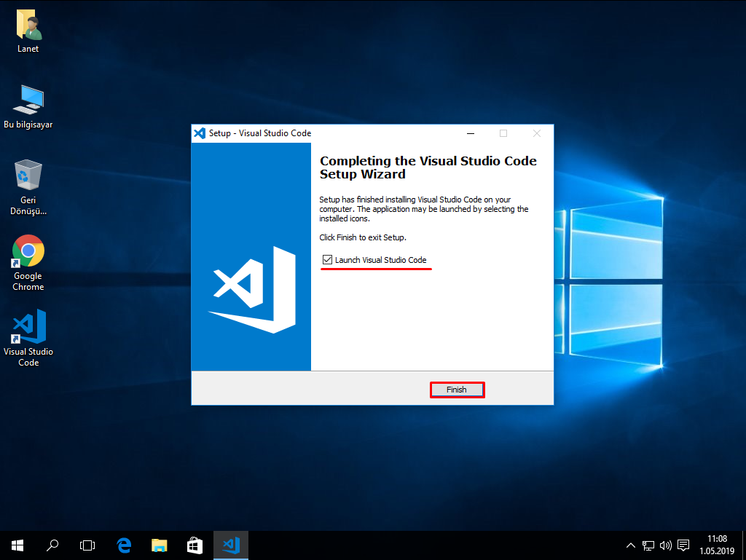Screen dimensions: 746x560
Task: Click the clock to open the calendar
Action: [716, 545]
